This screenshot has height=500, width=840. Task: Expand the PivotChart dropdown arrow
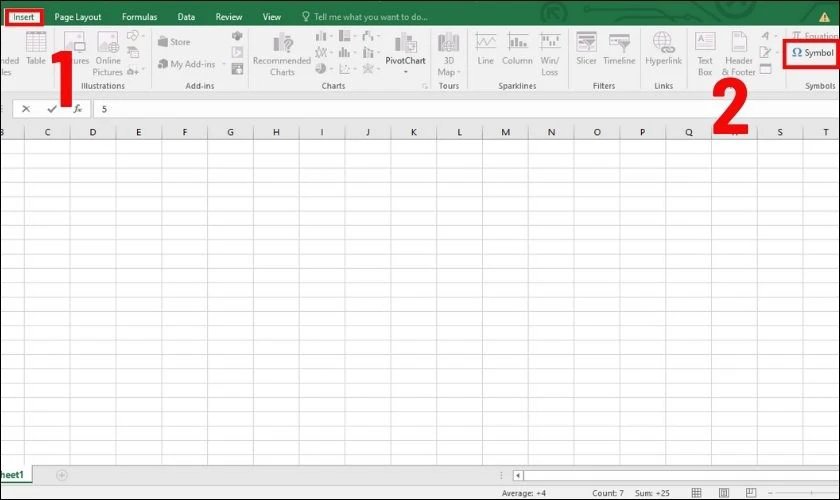(406, 72)
